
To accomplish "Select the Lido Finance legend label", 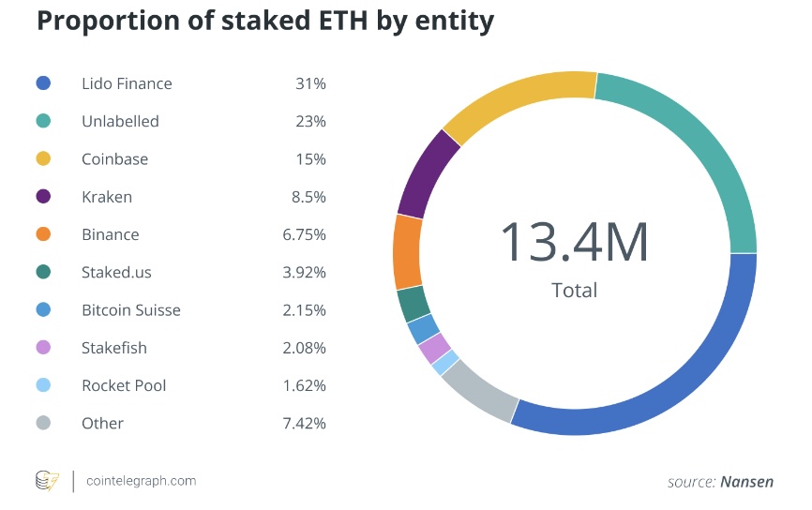I will coord(127,83).
